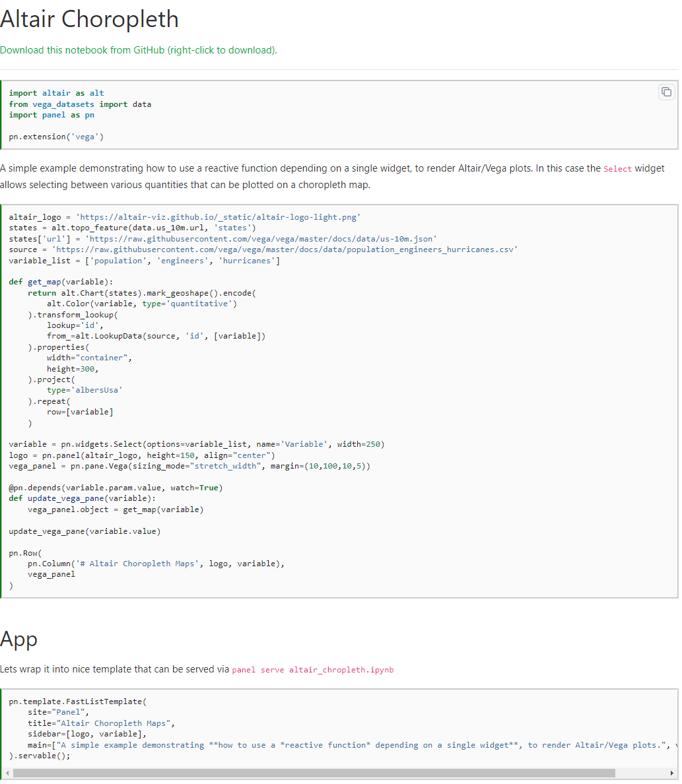Click the copy-to-clipboard icon on first code block
The width and height of the screenshot is (682, 784).
(666, 92)
